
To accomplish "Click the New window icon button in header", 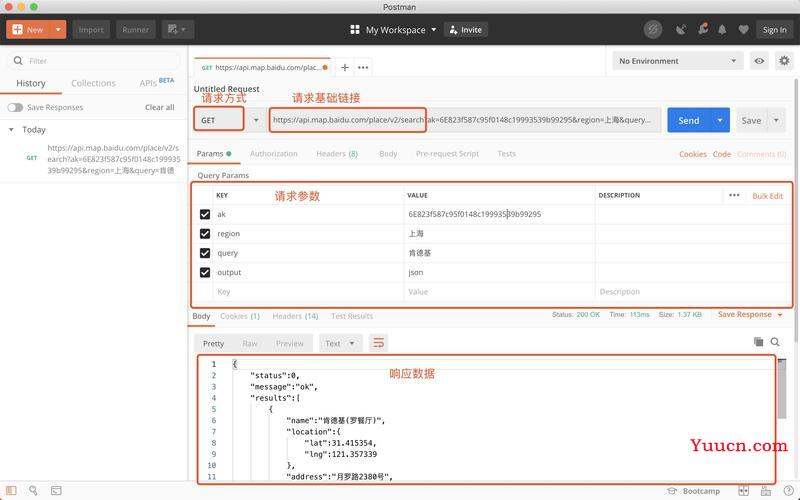I will [177, 30].
